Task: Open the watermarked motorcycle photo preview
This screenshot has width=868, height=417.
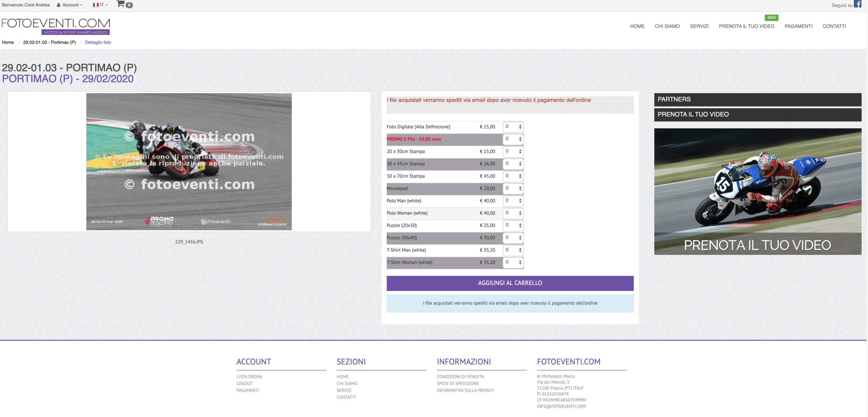Action: tap(189, 162)
